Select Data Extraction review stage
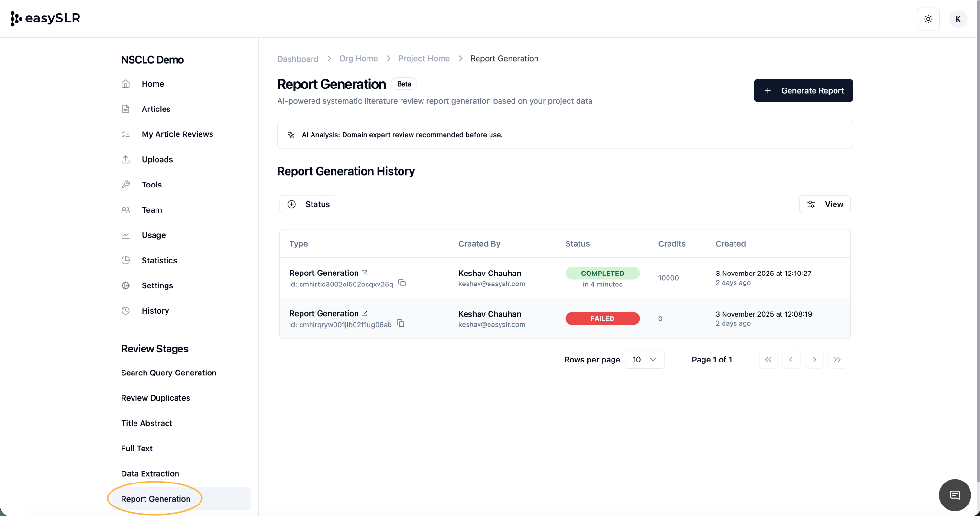The height and width of the screenshot is (516, 980). (x=150, y=473)
